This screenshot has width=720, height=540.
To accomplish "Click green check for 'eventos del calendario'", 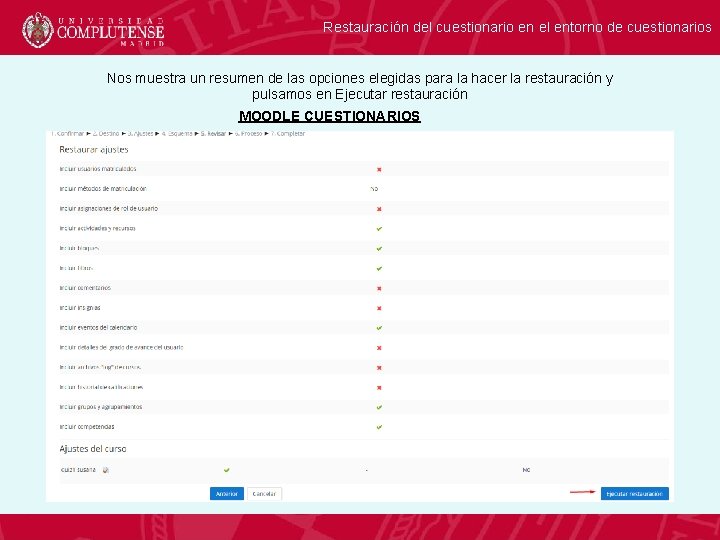I will (x=379, y=328).
